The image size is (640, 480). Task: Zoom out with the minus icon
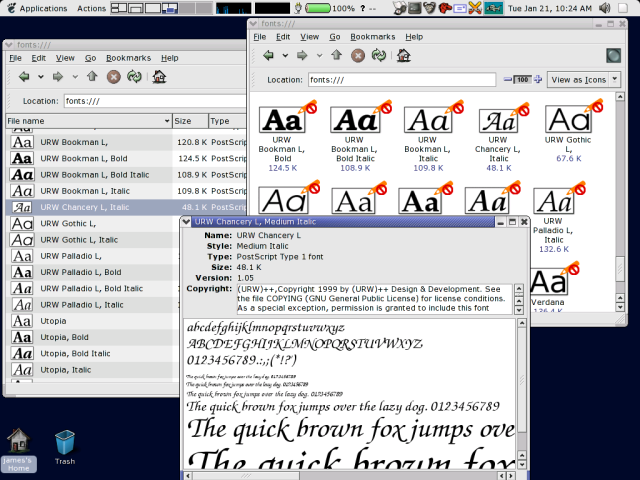[x=507, y=80]
